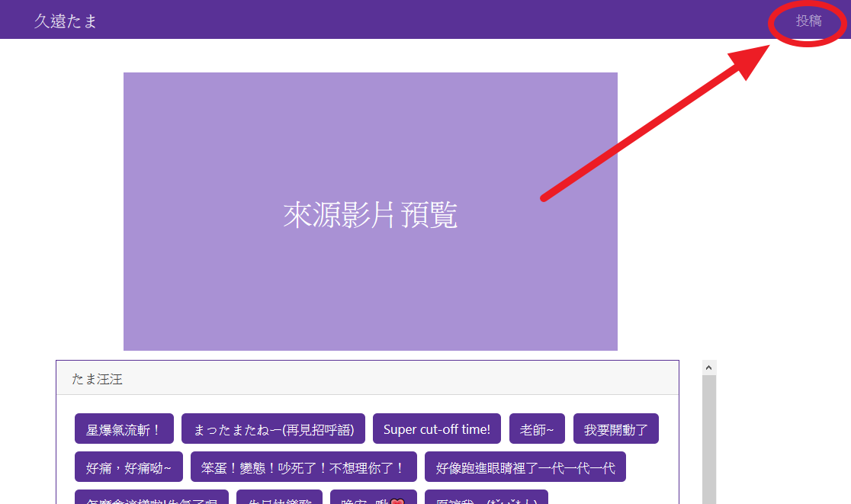
Task: Click the scrollbar up arrow
Action: point(708,368)
